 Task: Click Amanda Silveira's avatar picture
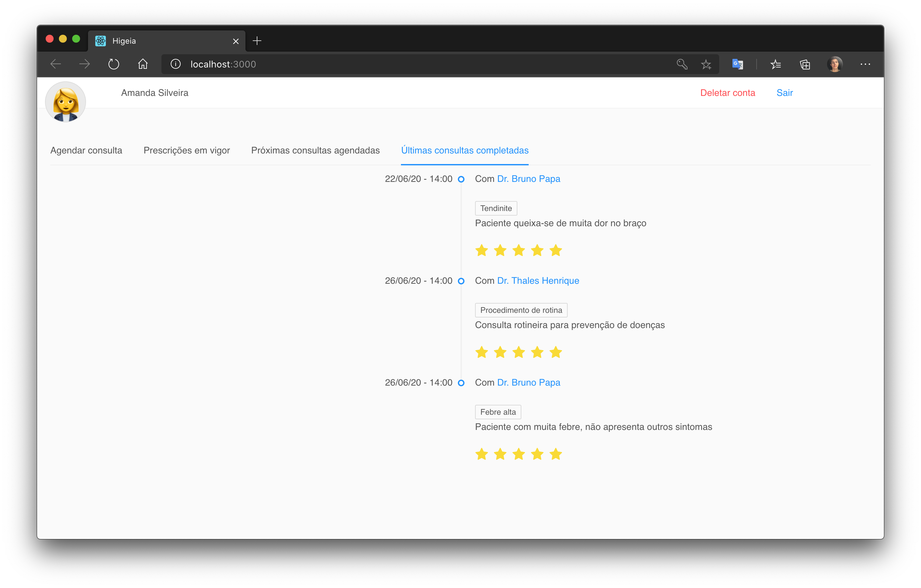coord(66,102)
